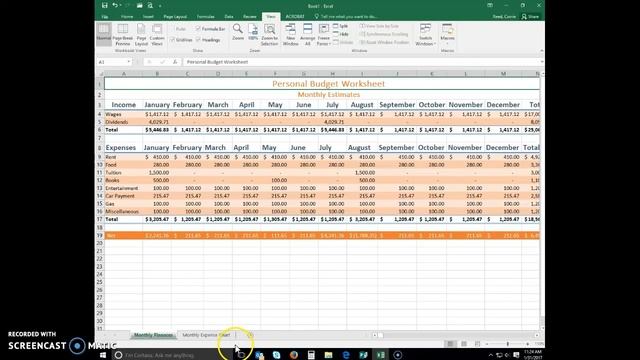
Task: Open Custom Views
Action: pos(157,34)
